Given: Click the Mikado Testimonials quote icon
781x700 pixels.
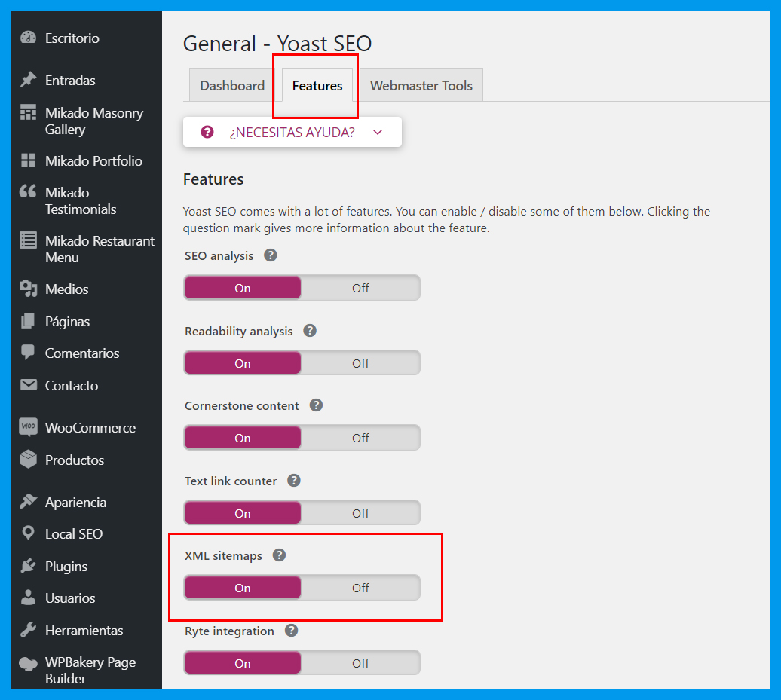Looking at the screenshot, I should (29, 191).
